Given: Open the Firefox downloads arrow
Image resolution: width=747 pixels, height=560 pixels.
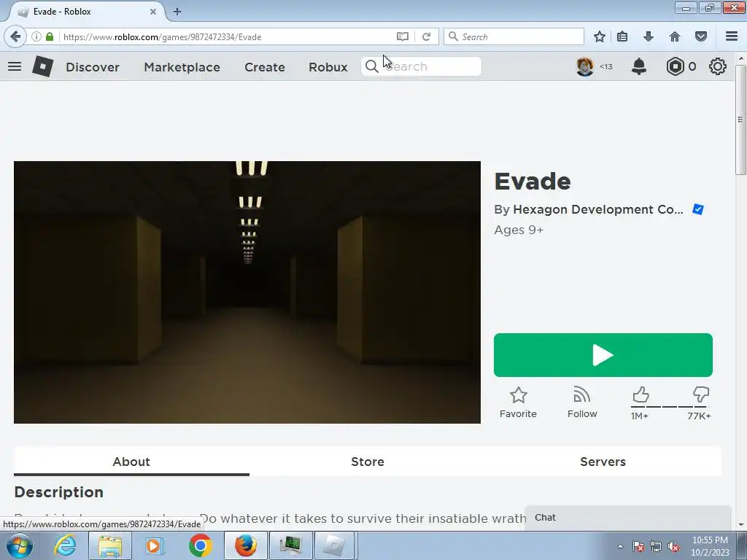Looking at the screenshot, I should (648, 36).
